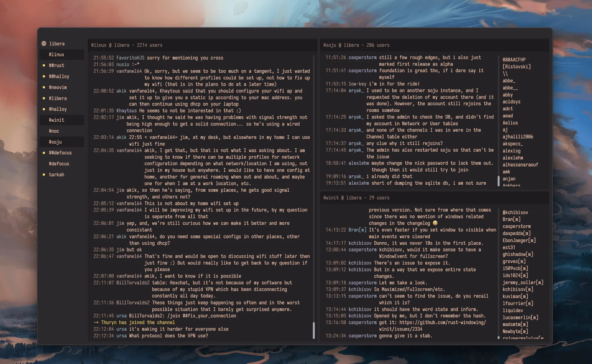Click the globe icon beside libera network
Viewport: 592px width, 364px height.
(x=43, y=43)
